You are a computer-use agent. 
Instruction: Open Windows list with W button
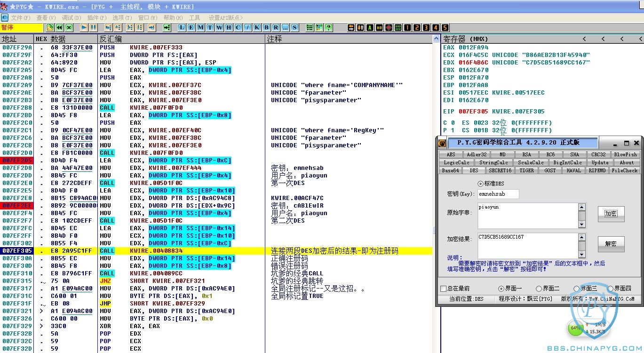pyautogui.click(x=219, y=27)
